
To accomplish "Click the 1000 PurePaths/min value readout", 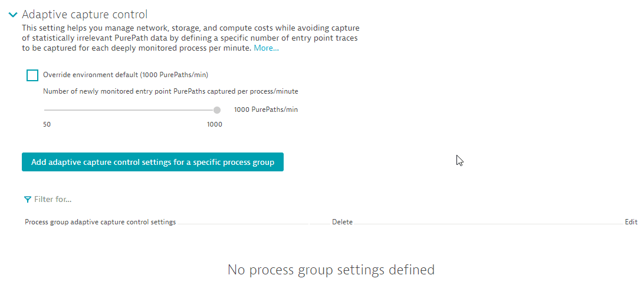I will click(x=265, y=110).
